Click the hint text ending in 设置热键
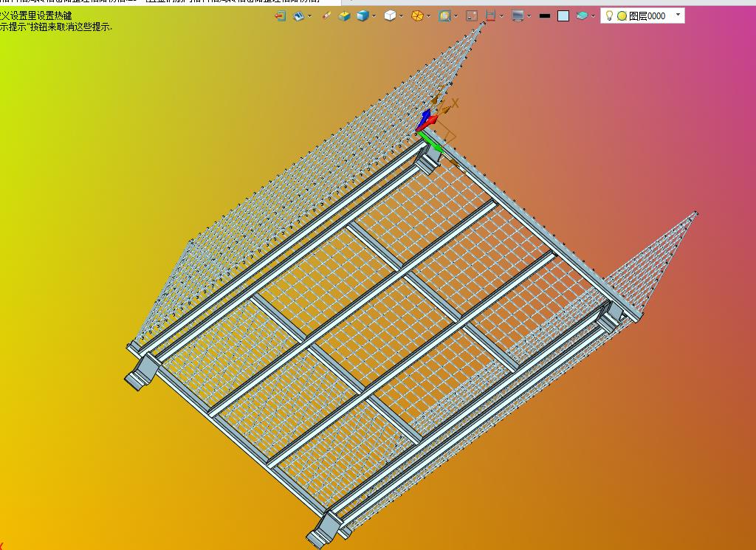Screen dimensions: 756x550 (35, 16)
